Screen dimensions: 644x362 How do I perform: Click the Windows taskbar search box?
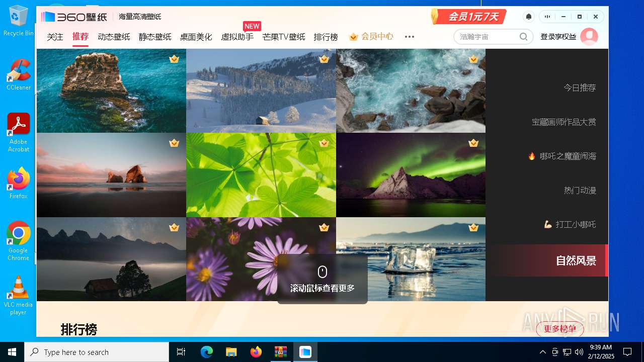click(97, 352)
